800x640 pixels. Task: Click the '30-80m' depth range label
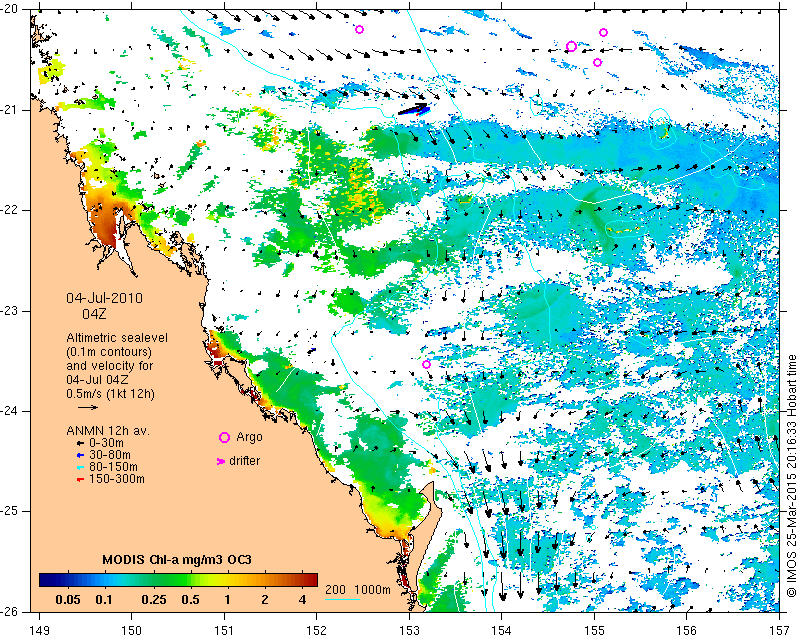(110, 455)
